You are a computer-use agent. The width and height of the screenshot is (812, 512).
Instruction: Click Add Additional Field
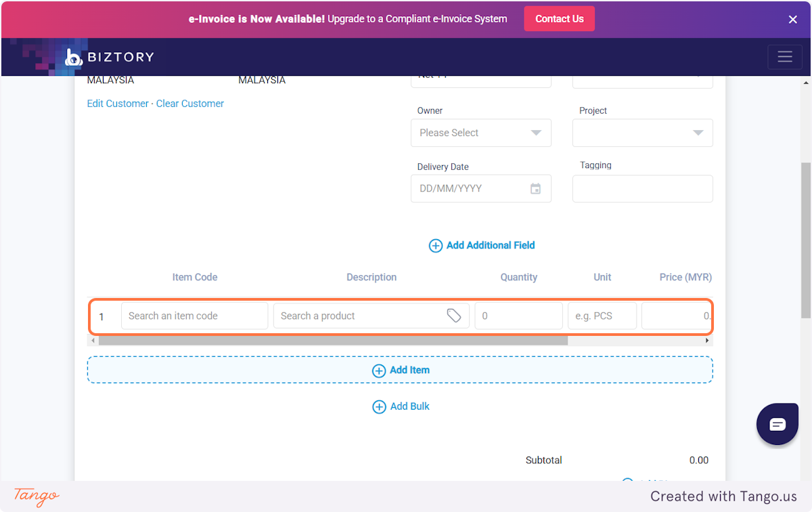point(482,245)
